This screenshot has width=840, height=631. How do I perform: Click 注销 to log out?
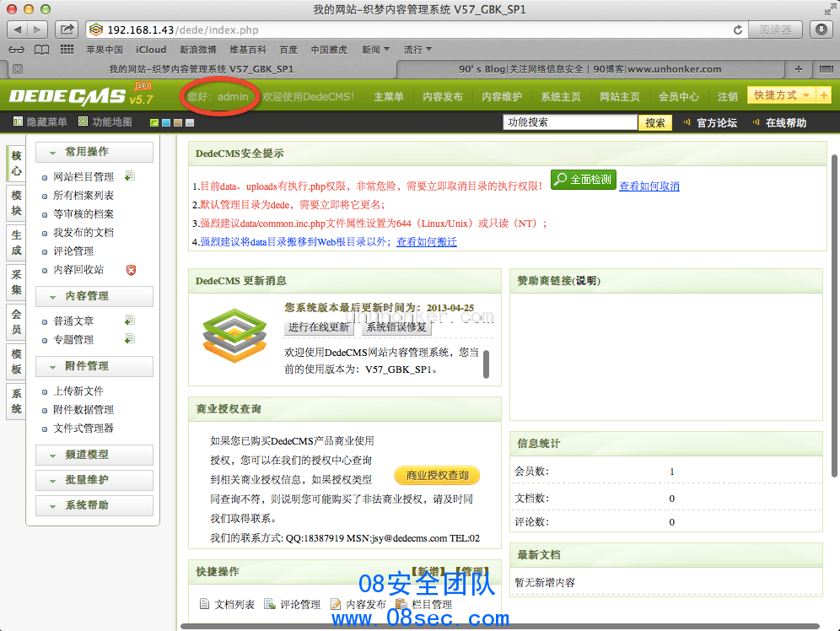[728, 96]
